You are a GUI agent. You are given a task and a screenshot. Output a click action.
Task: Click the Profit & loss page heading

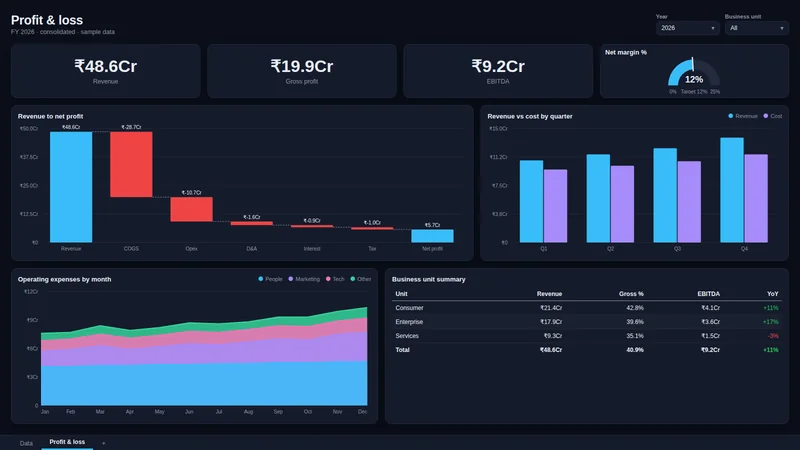tap(47, 20)
